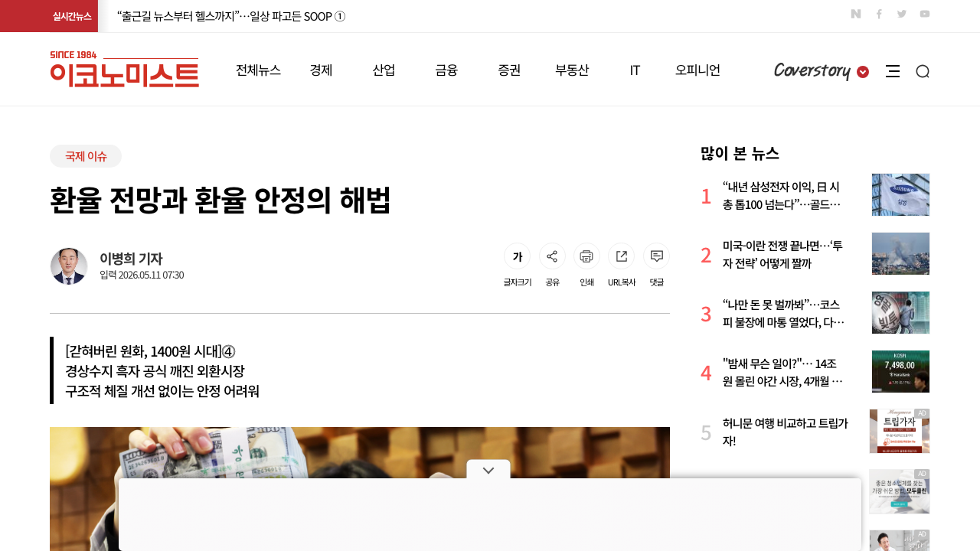
Task: Click the text 입력 2026.05.11 07:30
Action: [x=142, y=275]
